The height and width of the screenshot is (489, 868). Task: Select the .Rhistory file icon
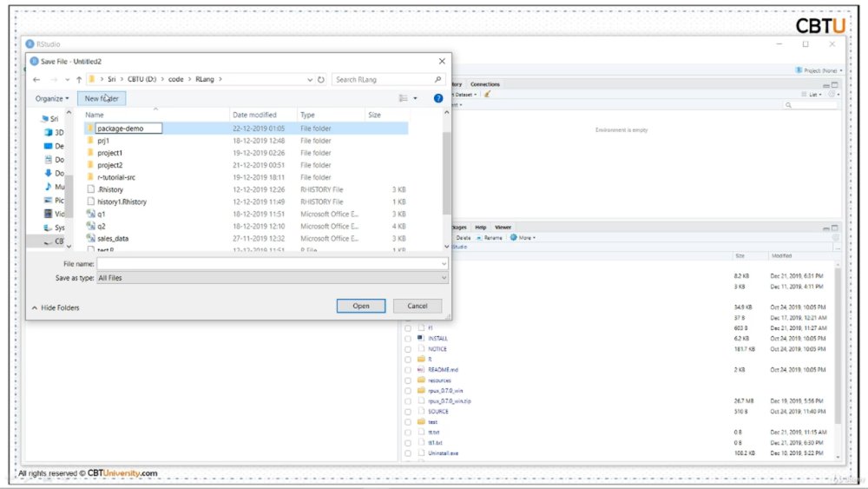coord(90,189)
